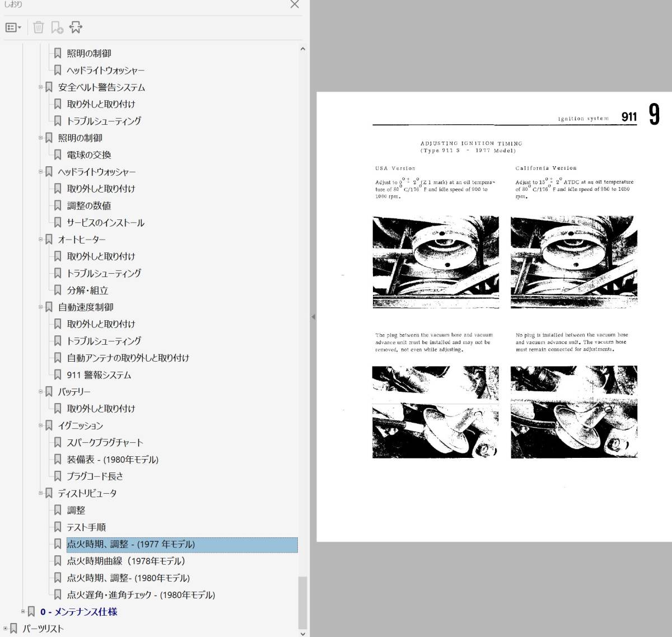Collapse the ディストリビュータ bookmark group
Image resolution: width=672 pixels, height=637 pixels.
(40, 493)
